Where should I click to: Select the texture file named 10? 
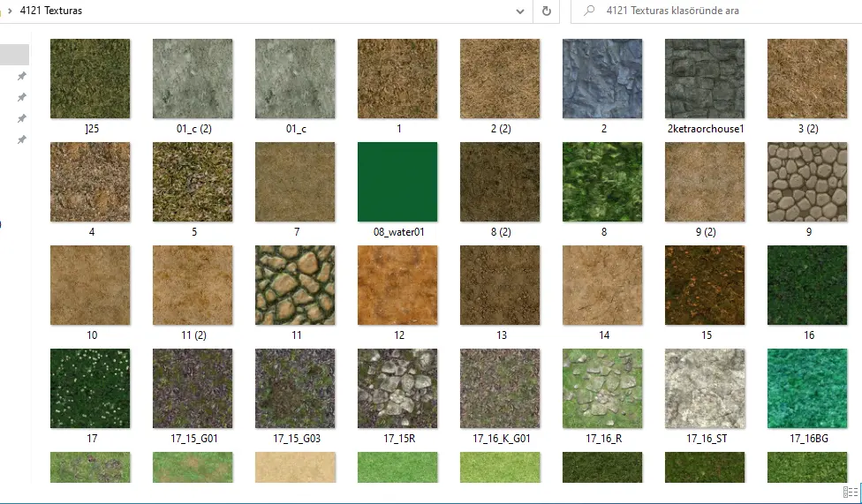click(90, 285)
